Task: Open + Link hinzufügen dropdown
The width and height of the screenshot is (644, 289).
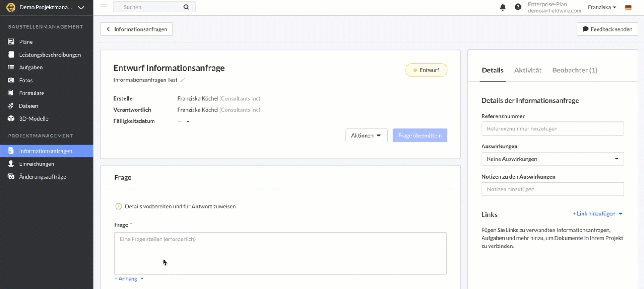Action: 598,214
